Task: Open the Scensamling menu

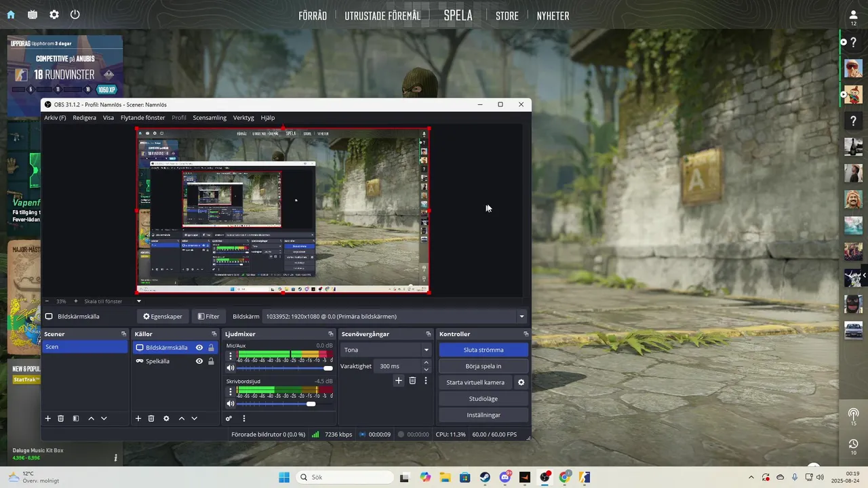Action: (210, 118)
